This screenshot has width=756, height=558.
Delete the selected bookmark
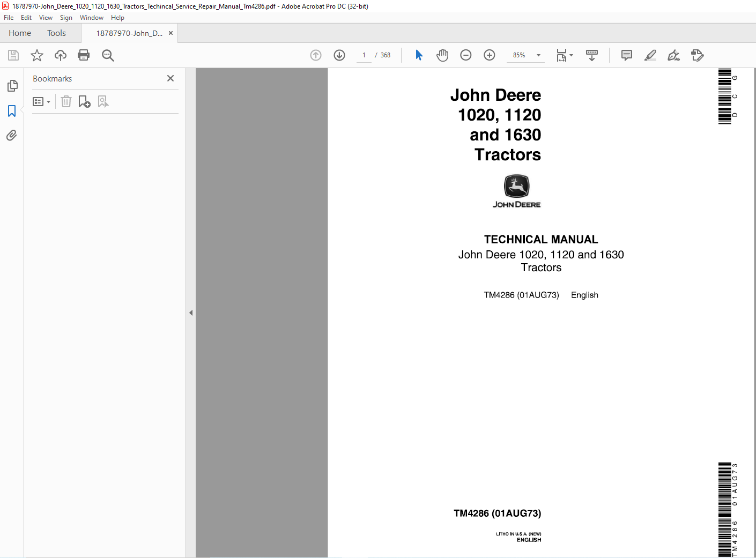pyautogui.click(x=66, y=101)
